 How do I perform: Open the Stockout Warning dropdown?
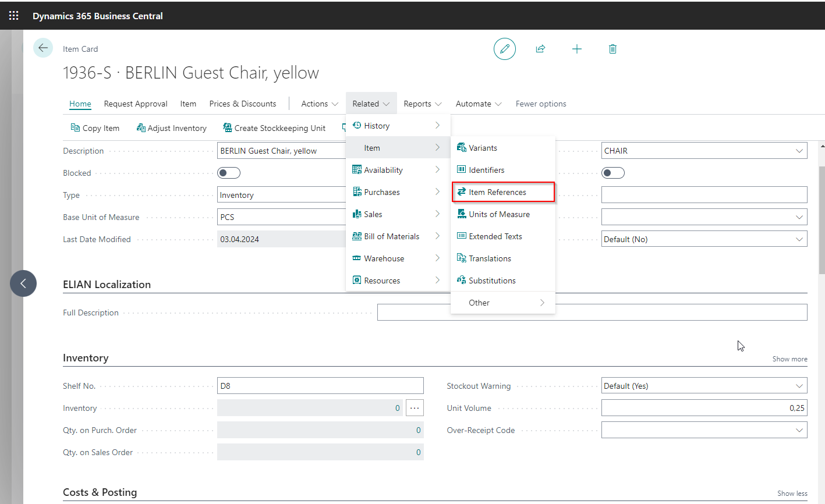(x=799, y=386)
